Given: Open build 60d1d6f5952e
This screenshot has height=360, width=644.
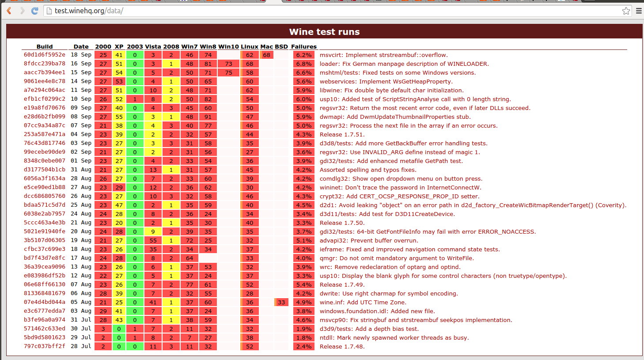Looking at the screenshot, I should coord(45,55).
